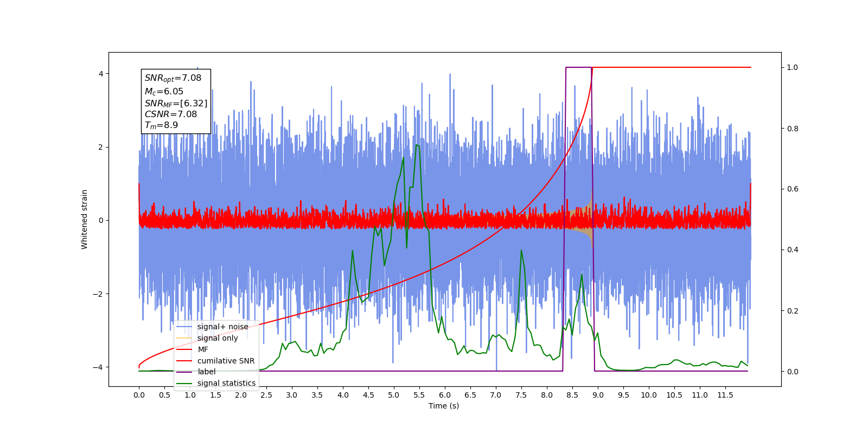The width and height of the screenshot is (868, 434).
Task: Click the Mc=6.05 annotation text
Action: (x=164, y=92)
